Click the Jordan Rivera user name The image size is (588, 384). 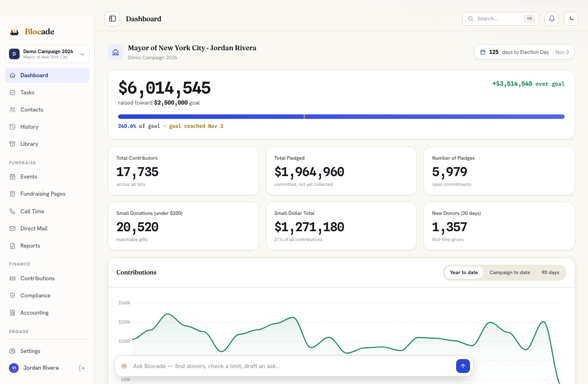pyautogui.click(x=41, y=368)
